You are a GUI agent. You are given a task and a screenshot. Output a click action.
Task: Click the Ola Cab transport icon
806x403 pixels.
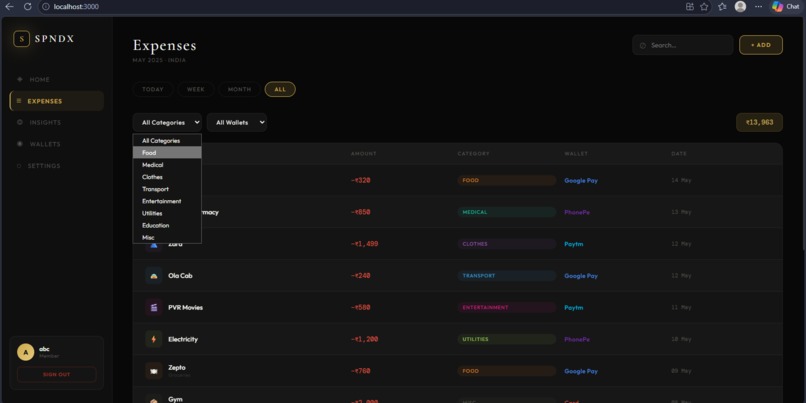click(154, 276)
